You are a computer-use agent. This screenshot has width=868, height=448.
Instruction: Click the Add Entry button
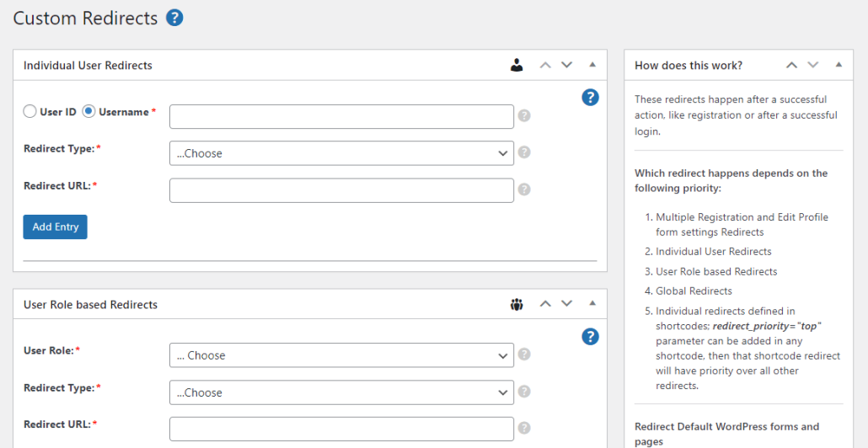point(55,227)
